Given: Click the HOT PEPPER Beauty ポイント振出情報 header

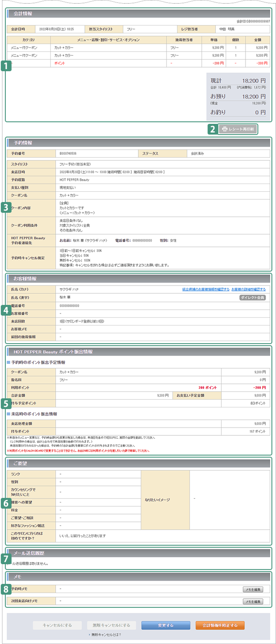Looking at the screenshot, I should click(x=139, y=352).
